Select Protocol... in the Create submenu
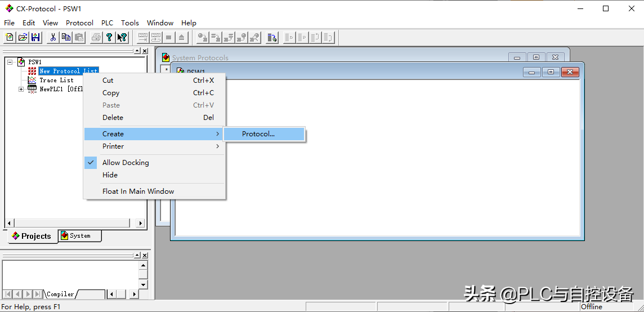The width and height of the screenshot is (644, 312). pyautogui.click(x=264, y=134)
